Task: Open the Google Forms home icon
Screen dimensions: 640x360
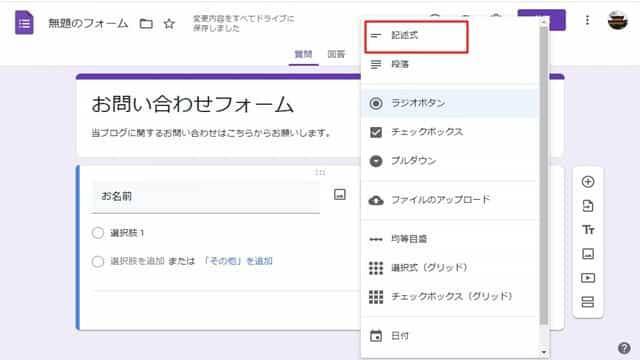Action: [24, 23]
